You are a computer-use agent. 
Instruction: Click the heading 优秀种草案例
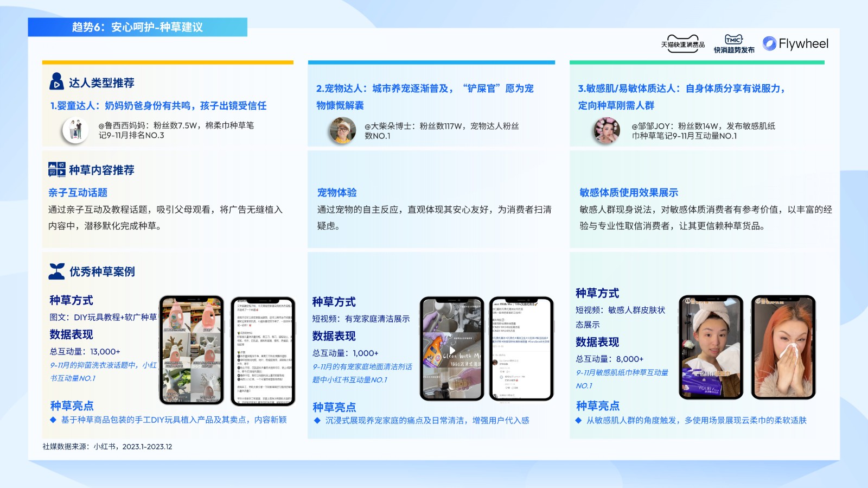[x=102, y=271]
